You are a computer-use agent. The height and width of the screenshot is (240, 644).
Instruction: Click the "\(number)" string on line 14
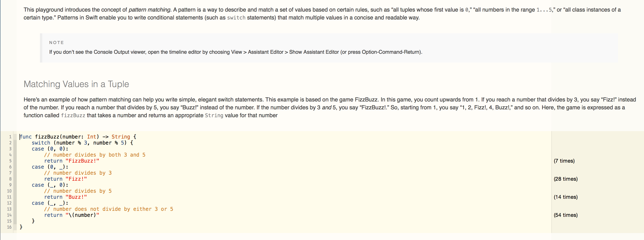pyautogui.click(x=82, y=215)
